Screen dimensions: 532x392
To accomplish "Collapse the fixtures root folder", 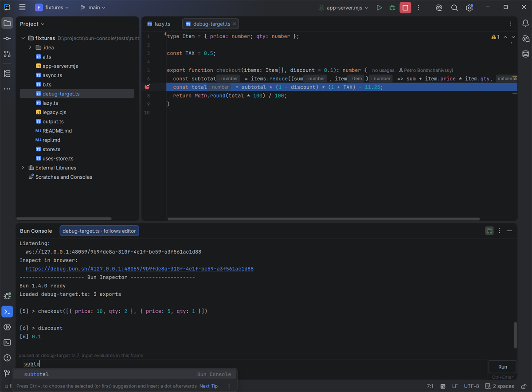I will [x=23, y=38].
